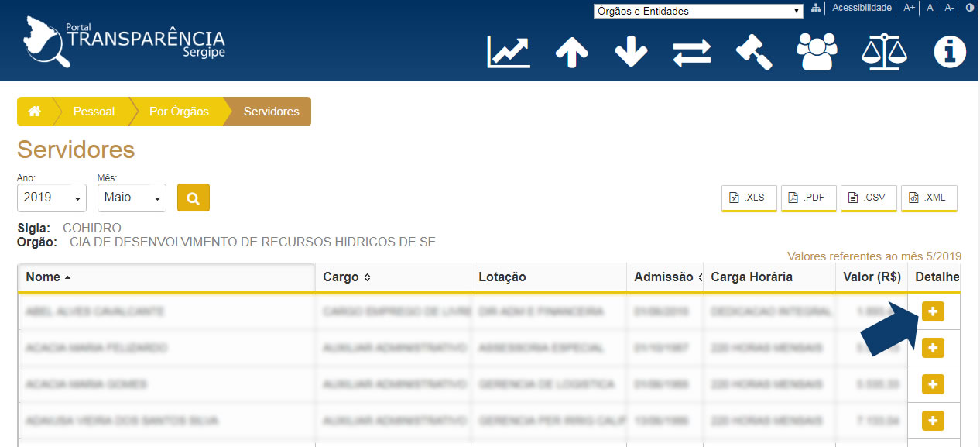Image resolution: width=980 pixels, height=447 pixels.
Task: Open the down arrow expenses icon
Action: pyautogui.click(x=631, y=52)
